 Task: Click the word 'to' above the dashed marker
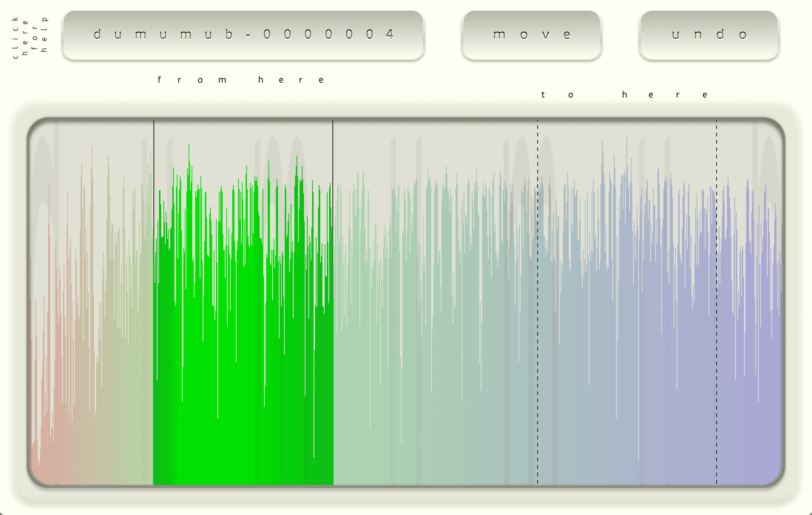point(557,95)
